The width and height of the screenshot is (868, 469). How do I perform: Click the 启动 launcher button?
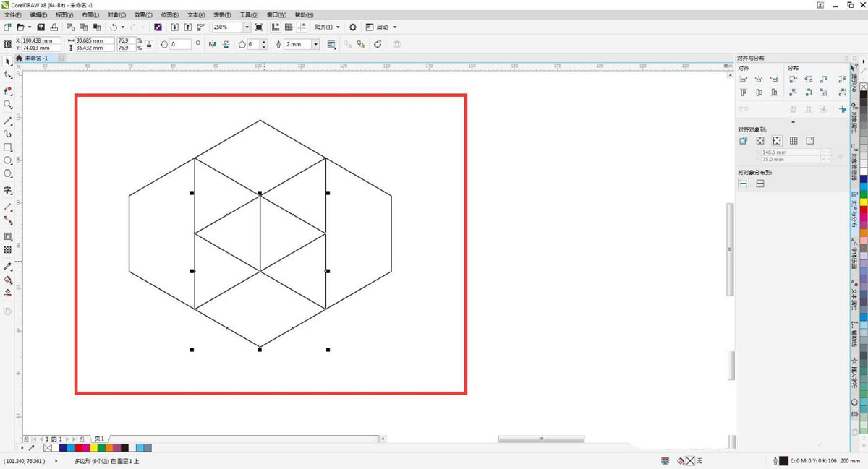pos(381,27)
